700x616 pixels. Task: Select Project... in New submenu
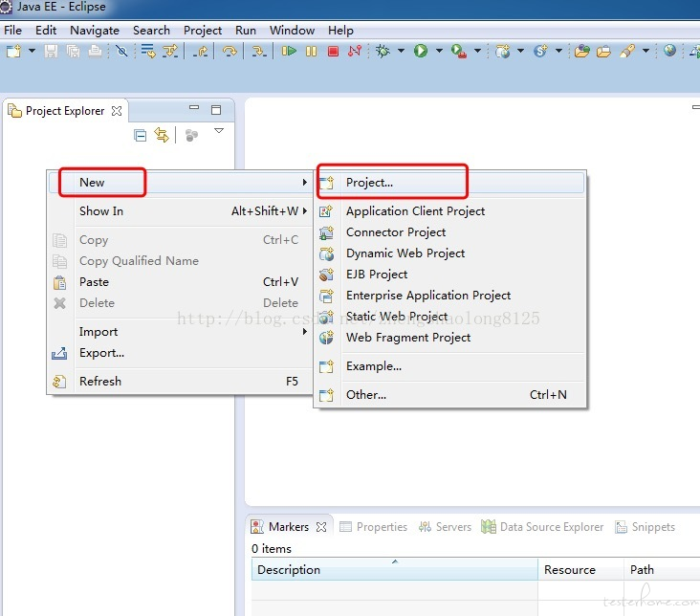pos(450,183)
